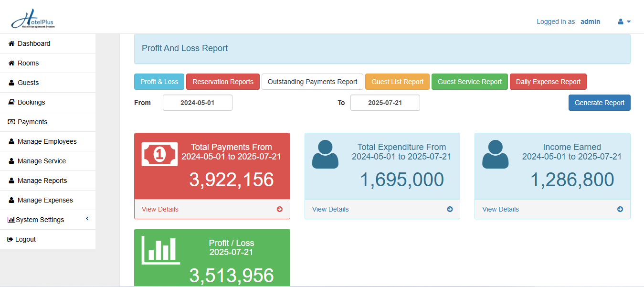Click the arrow icon in Income Earned footer
The width and height of the screenshot is (644, 287).
click(x=620, y=209)
